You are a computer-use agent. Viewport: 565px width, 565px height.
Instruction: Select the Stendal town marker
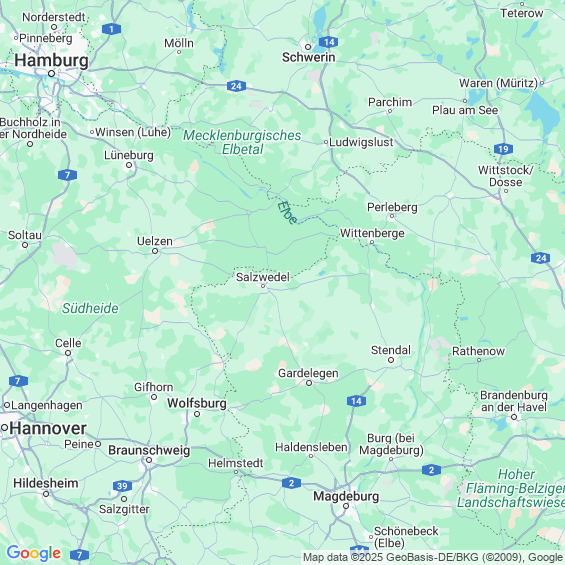coord(391,360)
